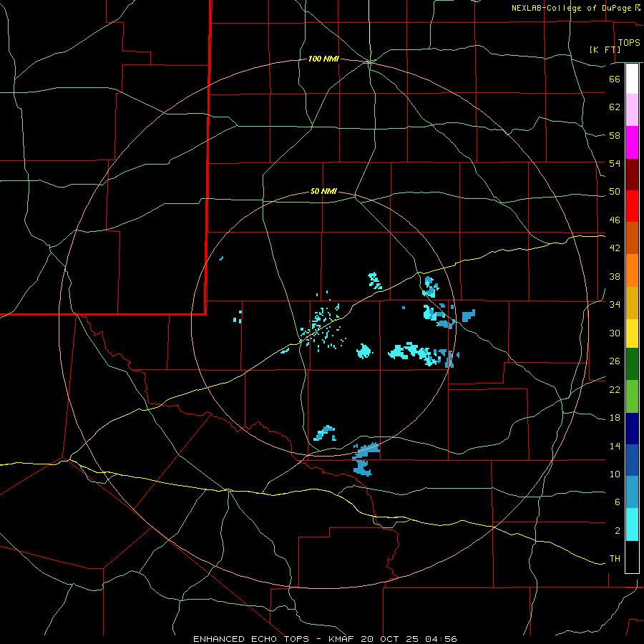The height and width of the screenshot is (644, 644).
Task: Click the medium blue legend swatch
Action: click(x=632, y=460)
